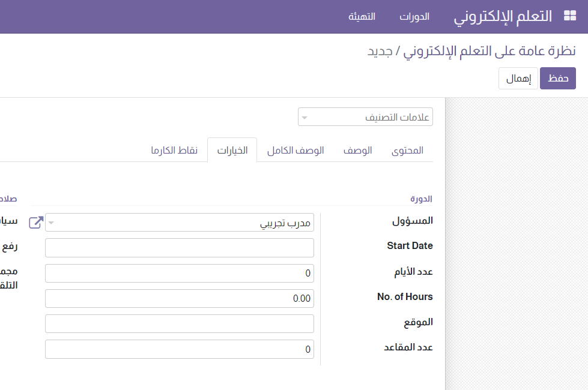The image size is (588, 390).
Task: Open the نقاط الكارما tab
Action: [174, 151]
